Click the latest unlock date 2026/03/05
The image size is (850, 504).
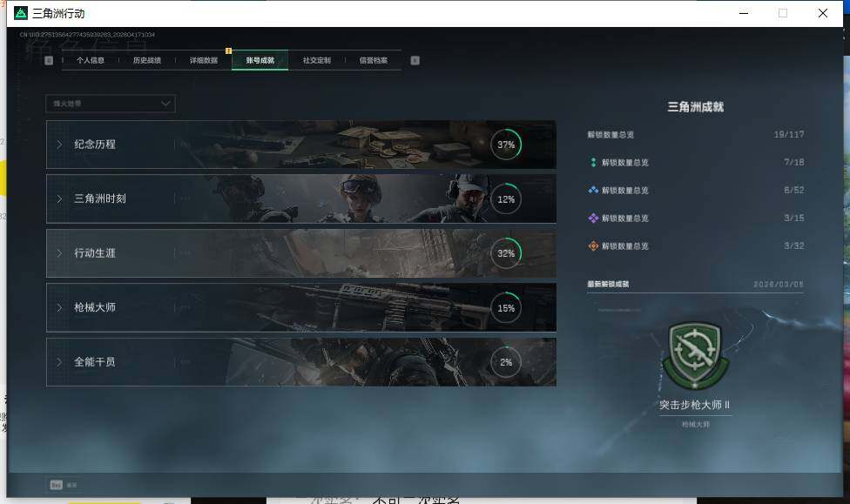(779, 284)
